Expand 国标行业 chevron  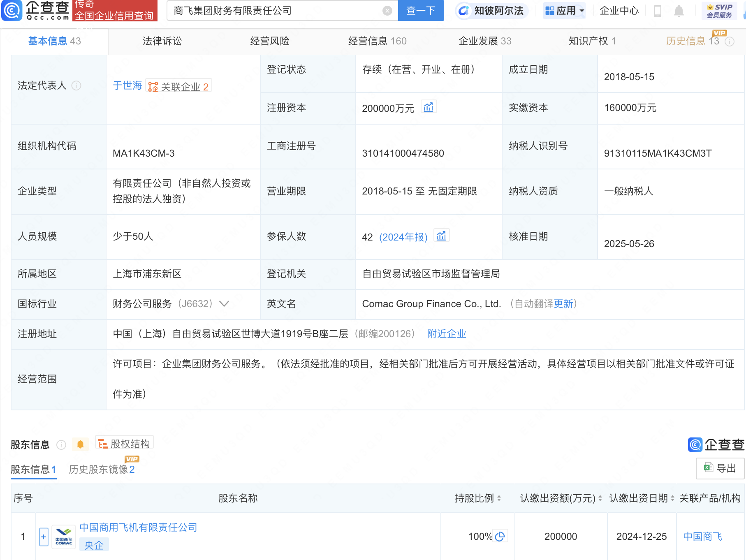click(x=224, y=304)
